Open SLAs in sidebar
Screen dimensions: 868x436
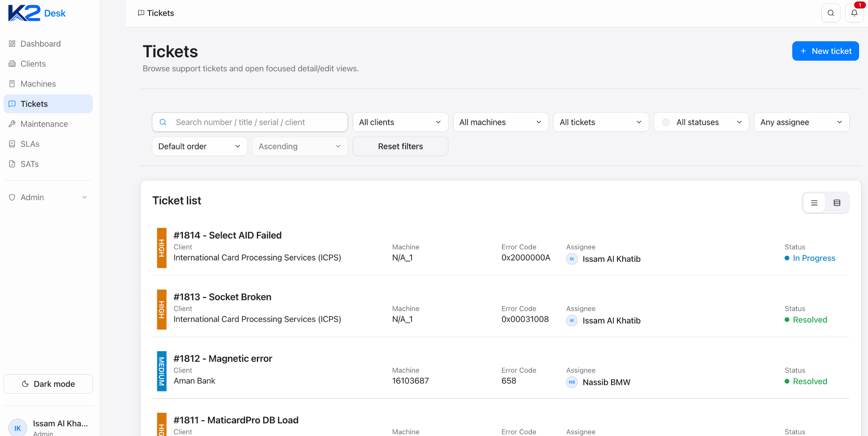[x=48, y=144]
